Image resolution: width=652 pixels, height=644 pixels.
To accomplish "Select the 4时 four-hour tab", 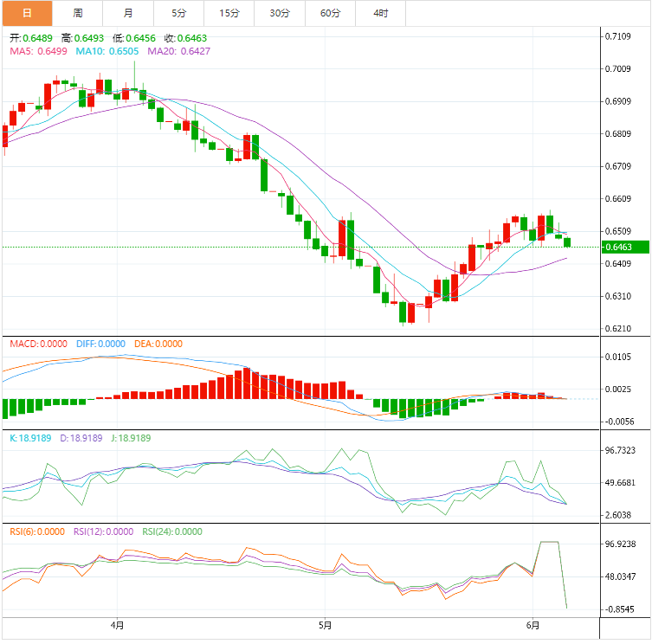I will point(381,13).
